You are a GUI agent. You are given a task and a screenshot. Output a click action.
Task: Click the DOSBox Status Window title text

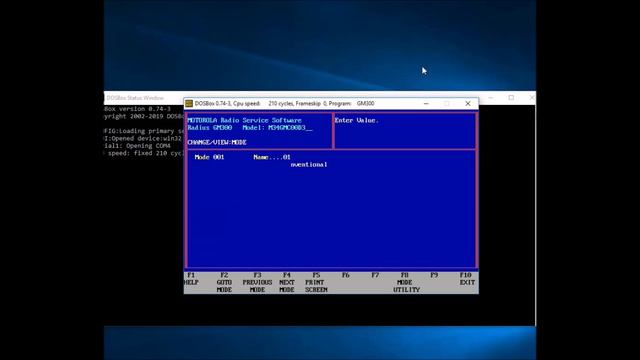(135, 98)
